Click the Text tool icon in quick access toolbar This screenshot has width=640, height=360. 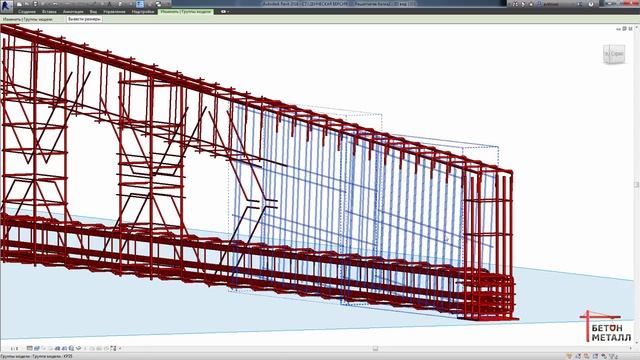[109, 4]
